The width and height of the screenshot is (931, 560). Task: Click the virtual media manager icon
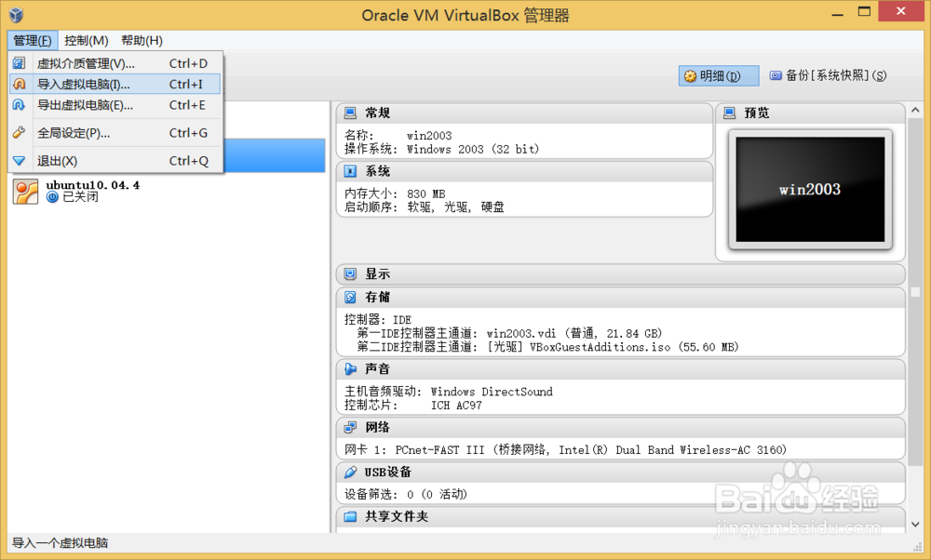click(19, 63)
